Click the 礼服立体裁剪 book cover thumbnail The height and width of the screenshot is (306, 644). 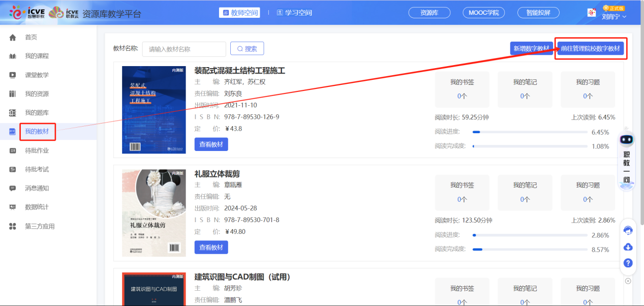point(154,213)
